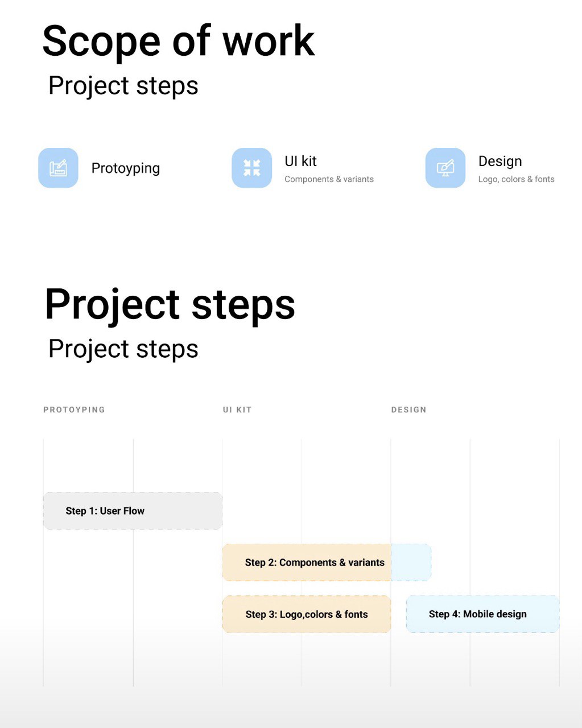Select the subtitle beneath the bold Project steps heading
Image resolution: width=582 pixels, height=728 pixels.
coord(123,349)
